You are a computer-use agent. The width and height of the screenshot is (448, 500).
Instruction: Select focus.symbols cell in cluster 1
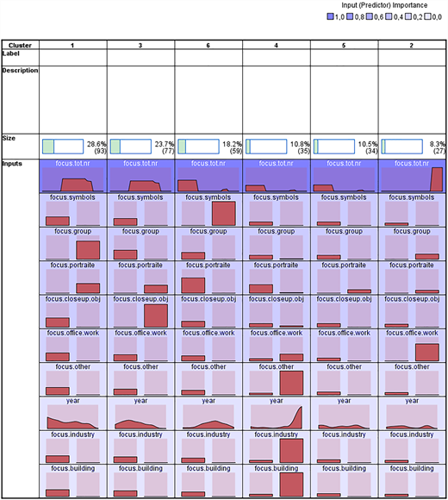point(73,210)
